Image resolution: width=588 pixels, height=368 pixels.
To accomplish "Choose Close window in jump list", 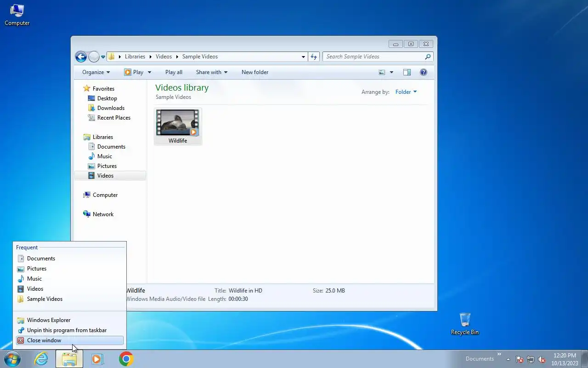I will click(x=69, y=340).
